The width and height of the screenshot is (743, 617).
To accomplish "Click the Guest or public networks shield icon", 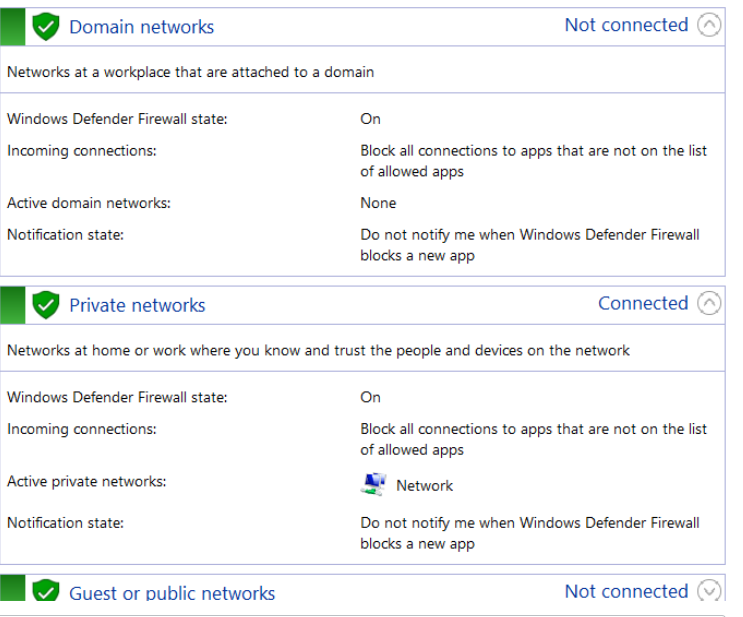I will pos(45,590).
